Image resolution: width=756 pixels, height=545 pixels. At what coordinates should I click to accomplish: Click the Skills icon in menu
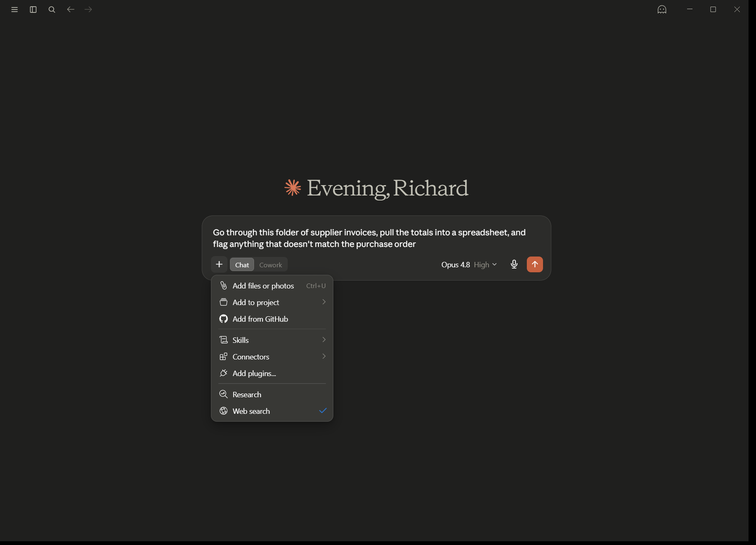[223, 340]
